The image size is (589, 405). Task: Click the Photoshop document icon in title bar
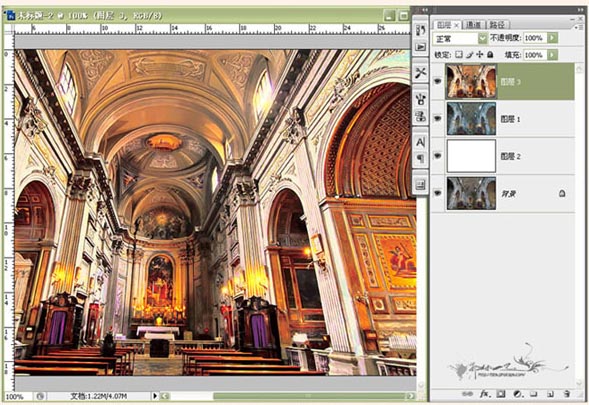point(11,16)
